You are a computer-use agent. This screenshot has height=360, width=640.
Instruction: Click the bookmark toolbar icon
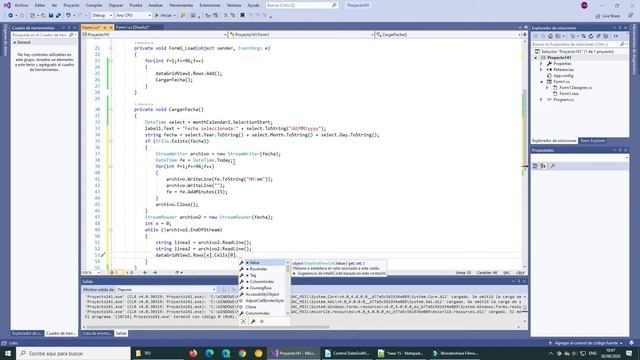pos(242,16)
